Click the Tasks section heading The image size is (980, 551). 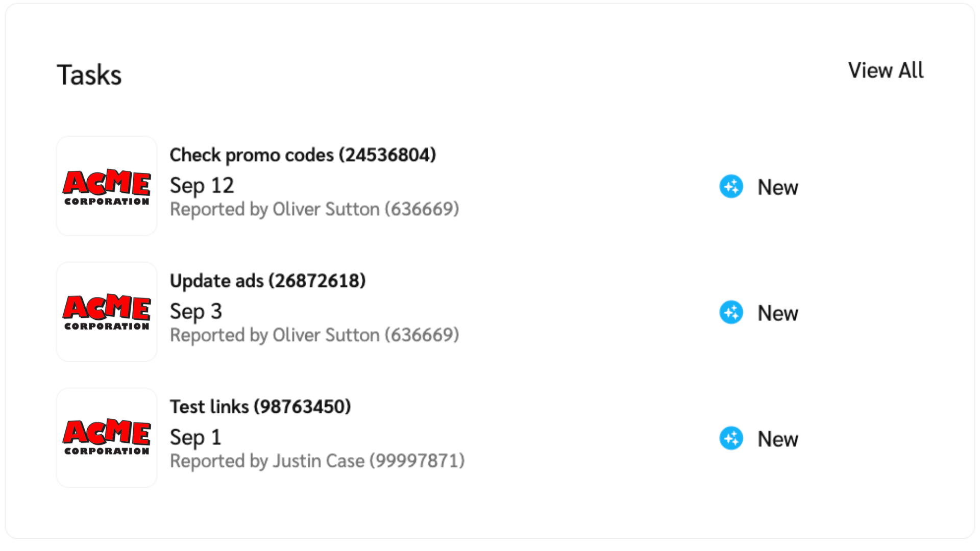pyautogui.click(x=89, y=75)
